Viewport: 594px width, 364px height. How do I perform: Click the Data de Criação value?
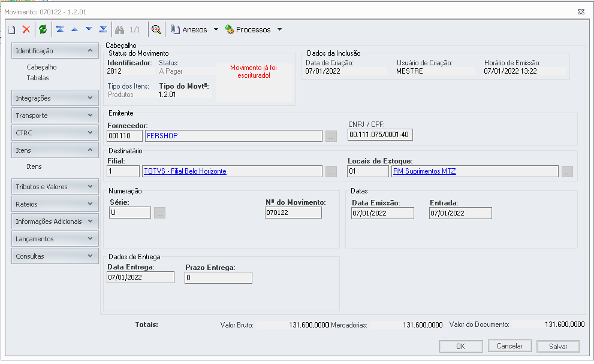click(322, 71)
